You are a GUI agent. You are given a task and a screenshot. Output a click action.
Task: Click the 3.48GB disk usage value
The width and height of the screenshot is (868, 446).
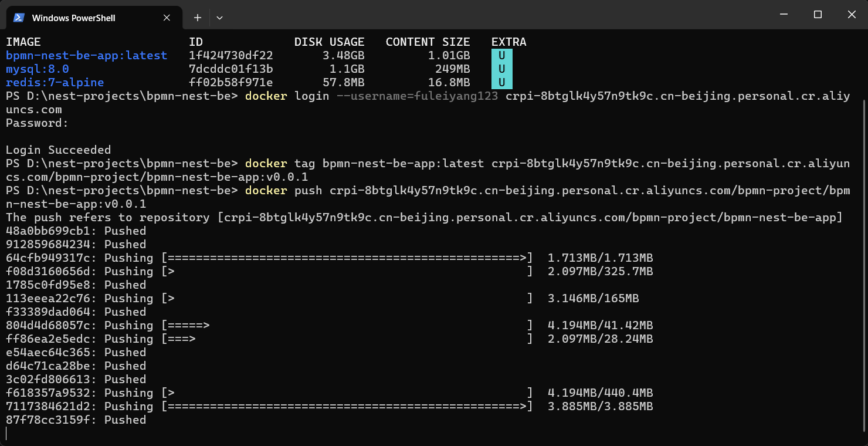pos(344,56)
